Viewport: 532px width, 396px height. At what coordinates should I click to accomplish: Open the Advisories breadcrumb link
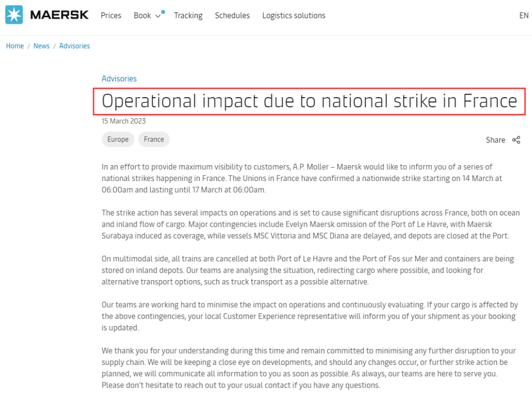tap(74, 46)
